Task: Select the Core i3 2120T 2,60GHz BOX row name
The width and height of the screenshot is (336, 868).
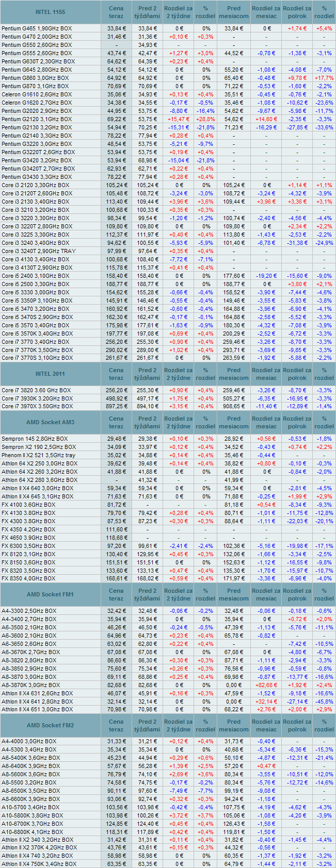Action: (37, 193)
